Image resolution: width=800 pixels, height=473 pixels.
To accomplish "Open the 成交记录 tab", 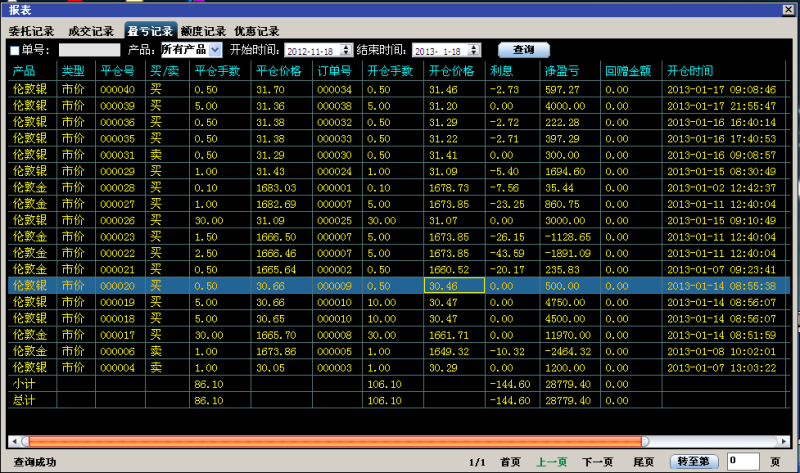I will pos(91,31).
